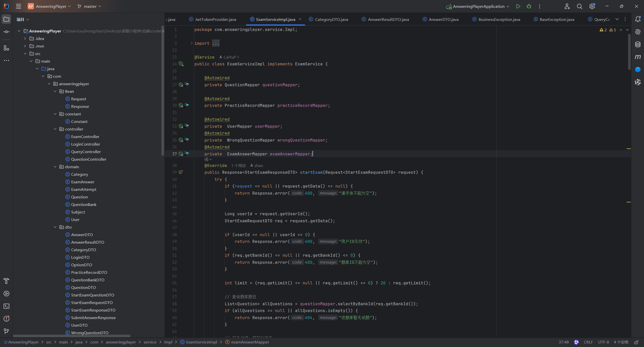The width and height of the screenshot is (644, 347).
Task: Expand the .idea folder in project tree
Action: (25, 38)
